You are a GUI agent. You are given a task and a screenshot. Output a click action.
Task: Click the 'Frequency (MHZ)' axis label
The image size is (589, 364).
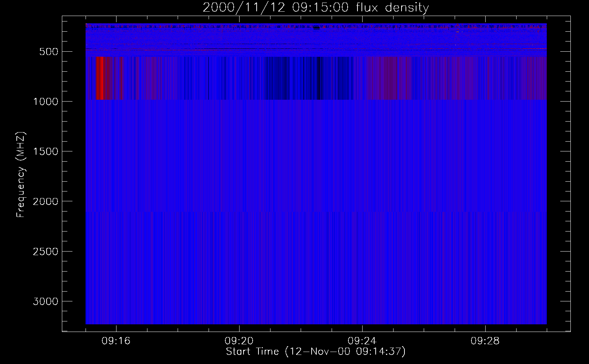point(20,175)
